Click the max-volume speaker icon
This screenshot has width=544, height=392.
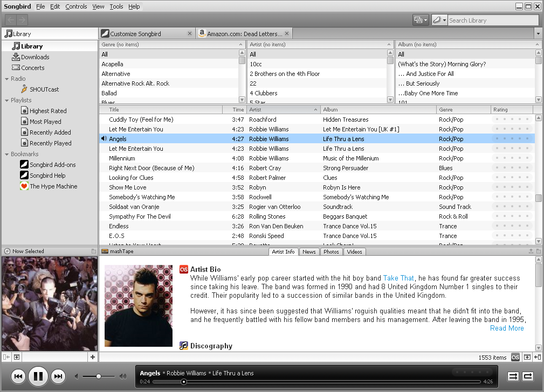[123, 376]
